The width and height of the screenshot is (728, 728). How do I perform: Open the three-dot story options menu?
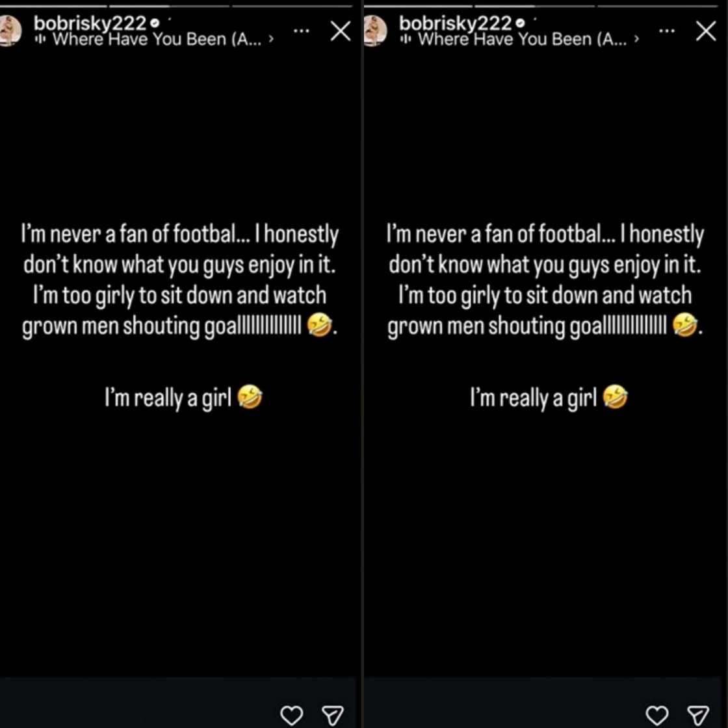coord(301,29)
